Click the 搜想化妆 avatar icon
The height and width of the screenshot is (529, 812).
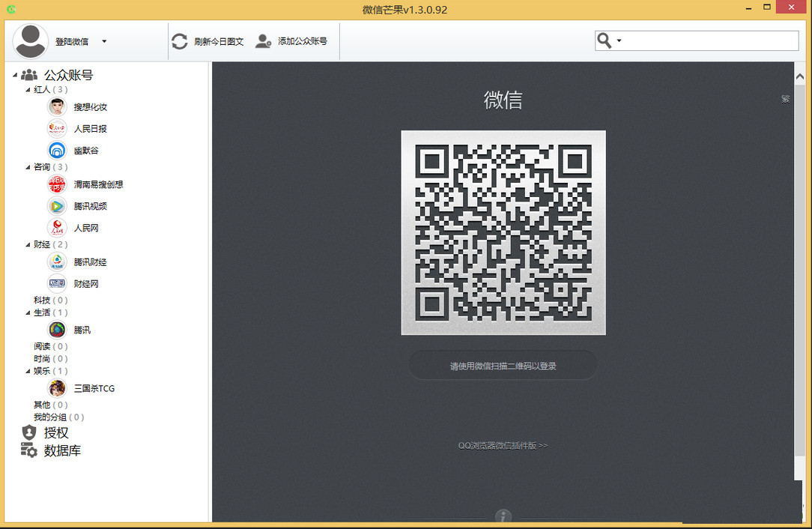point(57,107)
